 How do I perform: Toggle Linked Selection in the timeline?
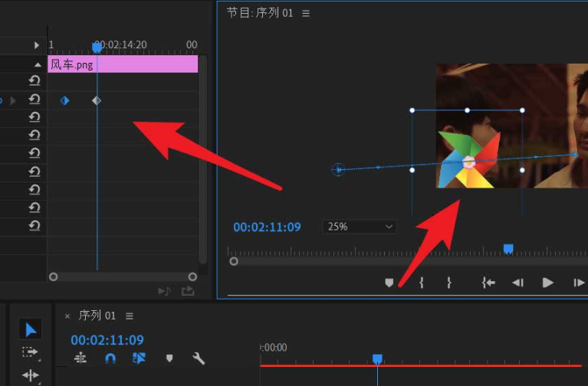(139, 358)
